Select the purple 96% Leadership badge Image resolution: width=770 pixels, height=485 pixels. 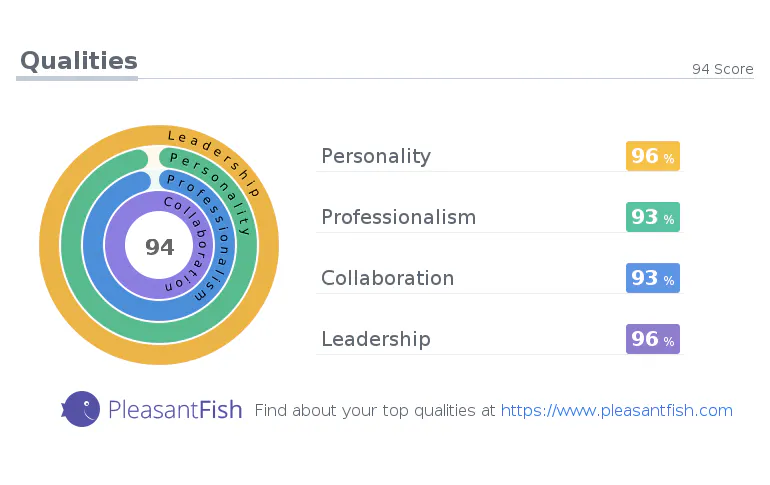[x=653, y=339]
